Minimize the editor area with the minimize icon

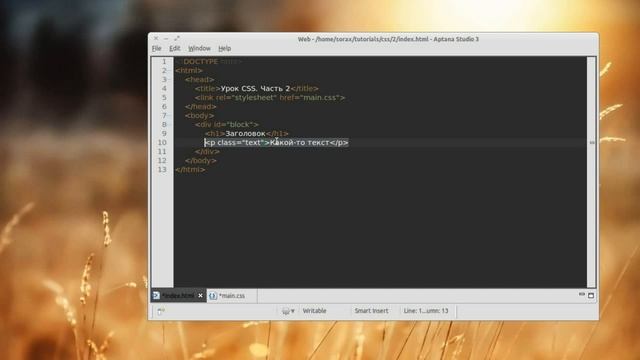coord(582,294)
